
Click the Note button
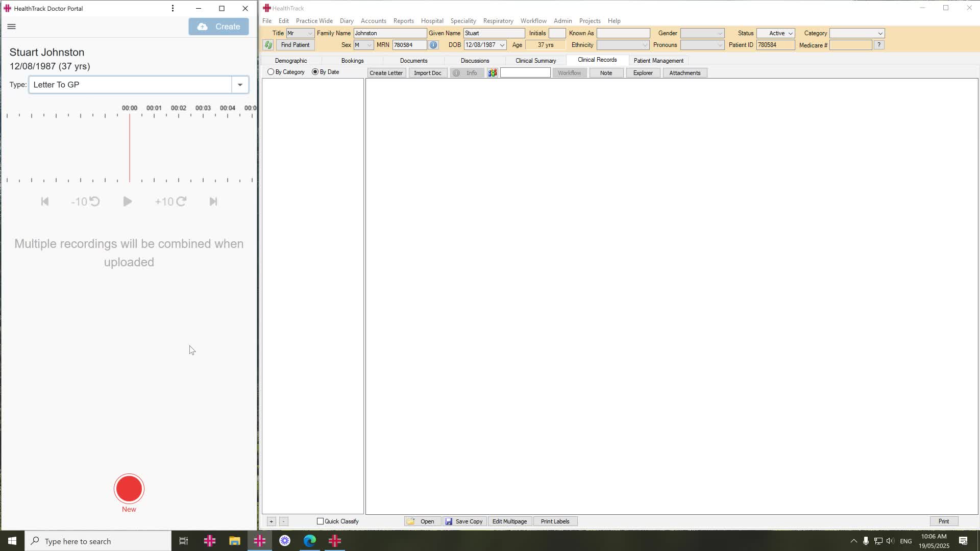click(x=606, y=73)
